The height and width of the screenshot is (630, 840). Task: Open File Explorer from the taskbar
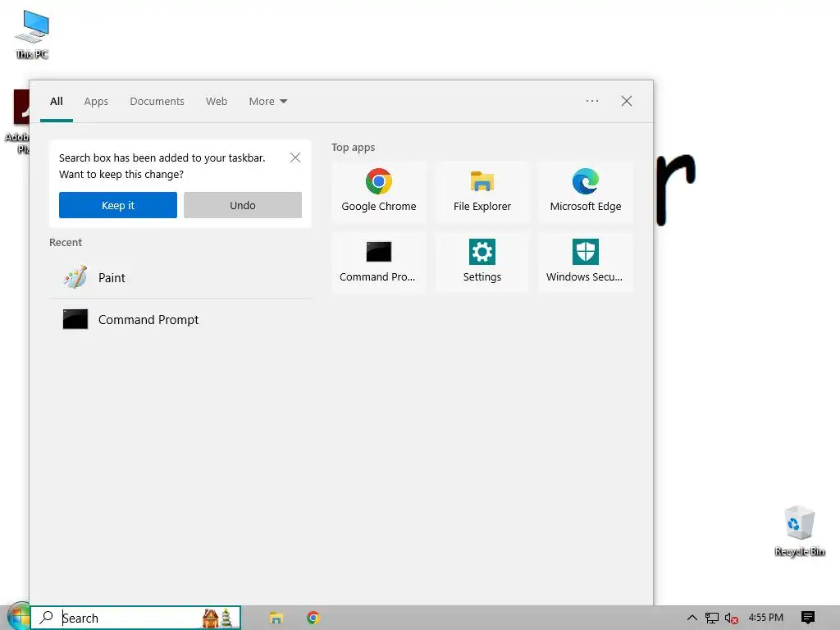point(276,618)
